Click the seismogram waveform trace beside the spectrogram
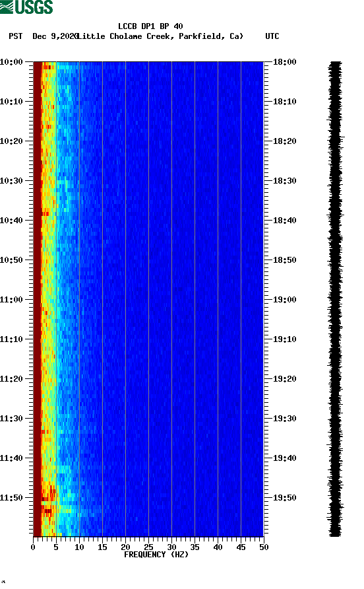The height and width of the screenshot is (589, 364). click(x=335, y=298)
